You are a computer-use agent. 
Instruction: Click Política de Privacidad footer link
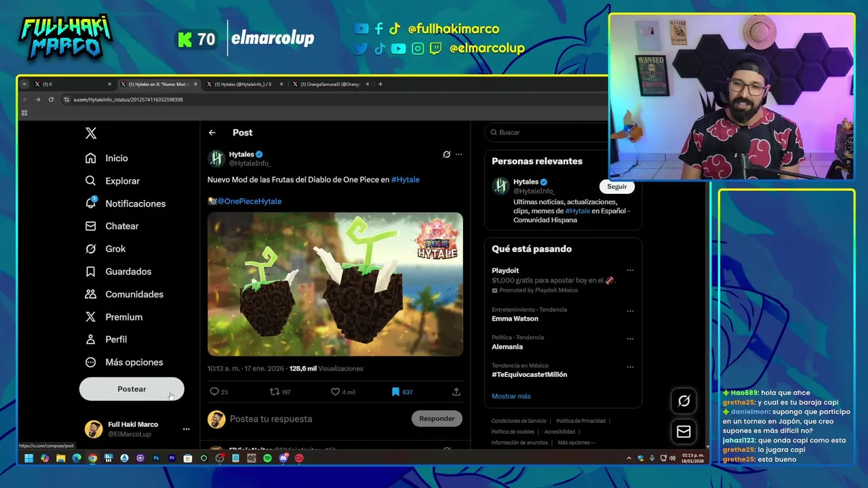pyautogui.click(x=581, y=421)
